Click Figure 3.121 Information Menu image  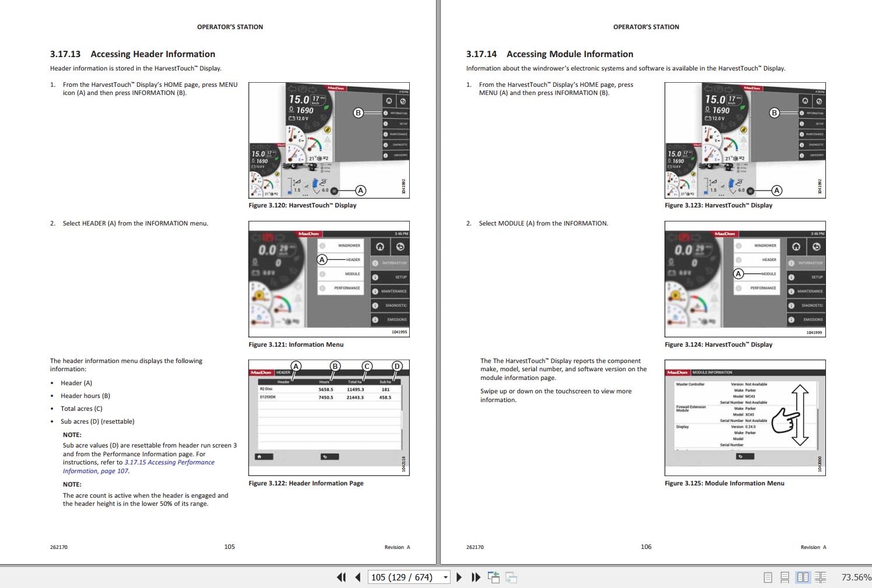(329, 279)
